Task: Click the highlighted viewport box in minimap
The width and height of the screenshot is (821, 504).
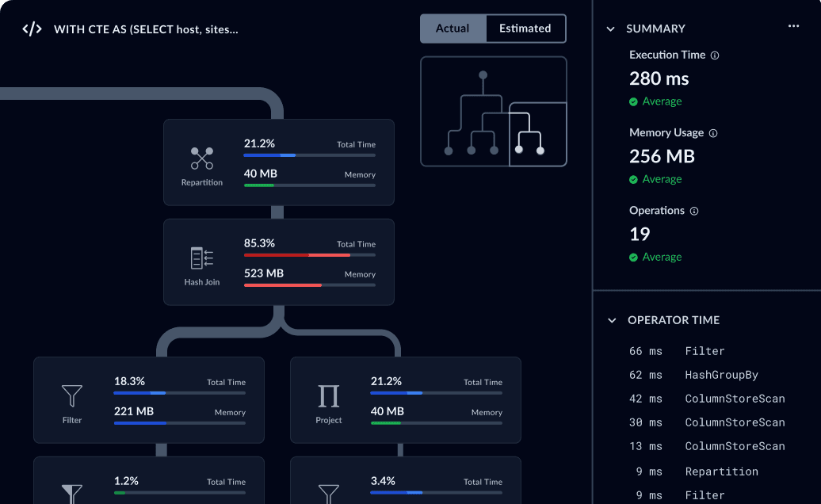Action: click(538, 135)
